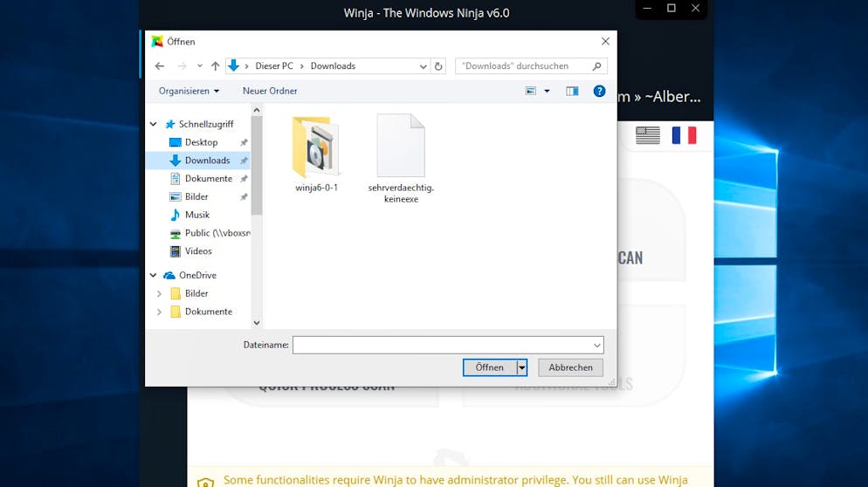
Task: Click the pin icon beside Schnellzugriff Bilder
Action: click(244, 197)
